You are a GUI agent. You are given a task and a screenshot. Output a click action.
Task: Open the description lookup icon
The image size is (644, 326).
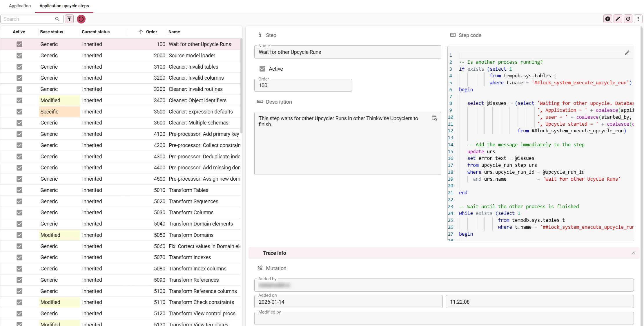[434, 118]
